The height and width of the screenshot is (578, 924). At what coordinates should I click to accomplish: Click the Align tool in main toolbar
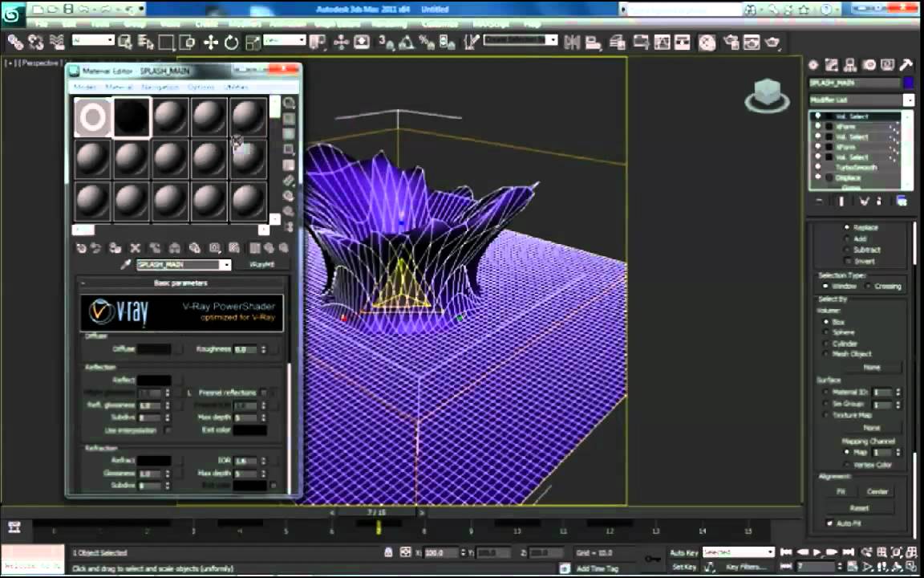[x=593, y=42]
